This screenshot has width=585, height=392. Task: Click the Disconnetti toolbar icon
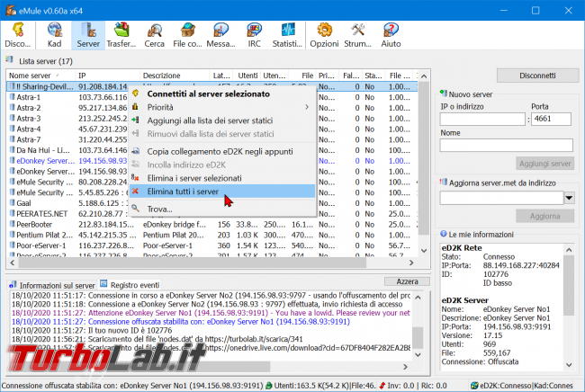17,31
